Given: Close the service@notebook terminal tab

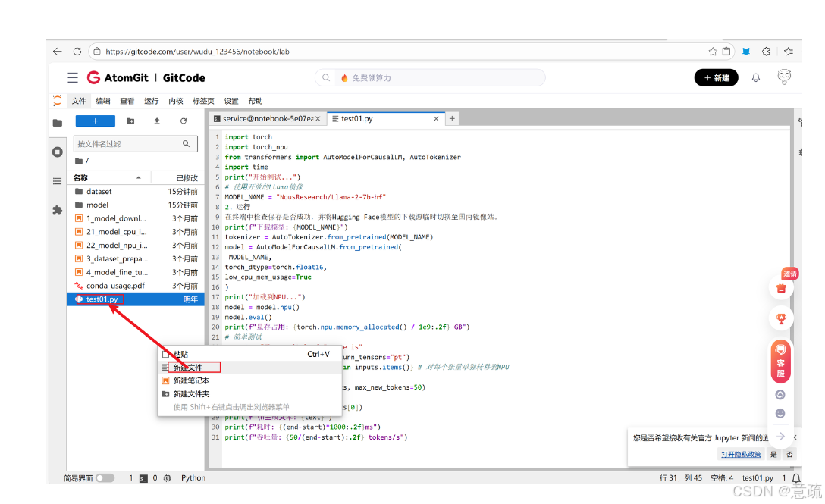Looking at the screenshot, I should coord(318,119).
